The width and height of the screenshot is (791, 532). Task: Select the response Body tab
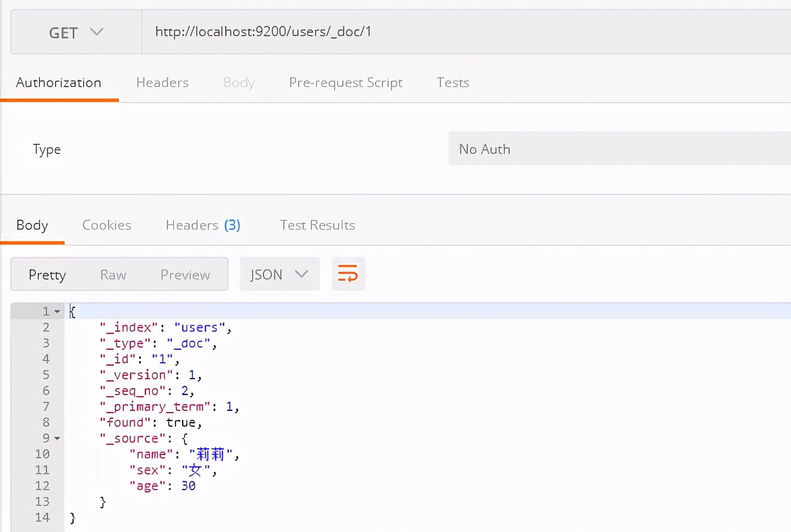(x=32, y=225)
